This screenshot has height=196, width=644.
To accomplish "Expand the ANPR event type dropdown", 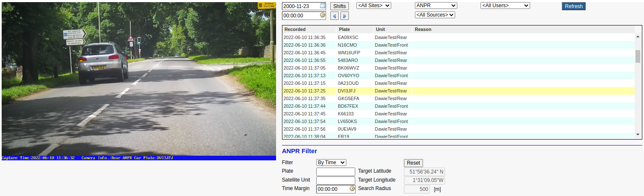I will 436,6.
